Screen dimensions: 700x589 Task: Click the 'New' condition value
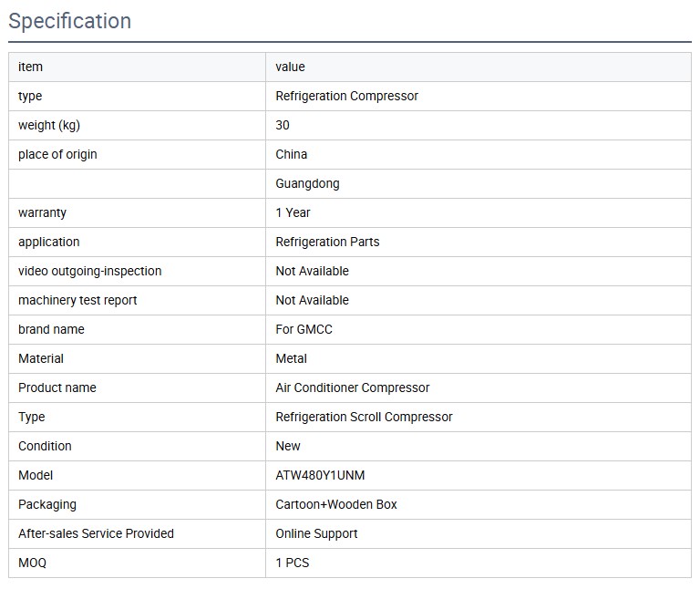pos(288,446)
